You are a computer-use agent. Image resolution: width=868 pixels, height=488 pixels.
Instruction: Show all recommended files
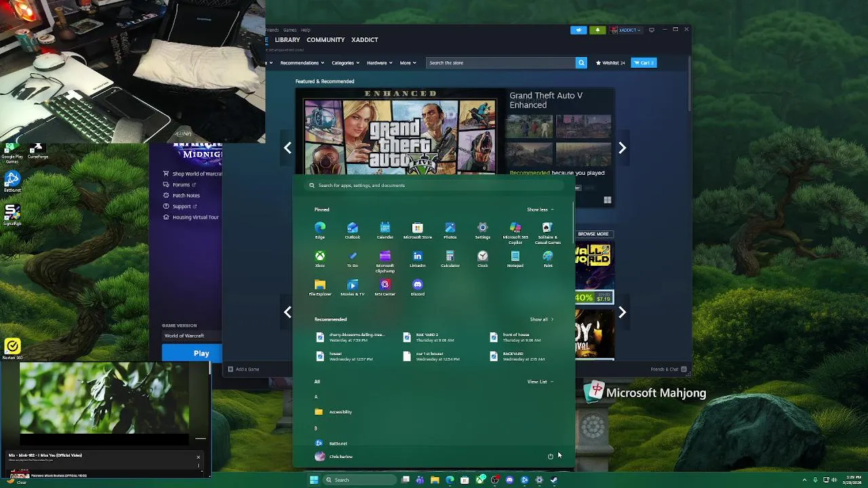(541, 319)
